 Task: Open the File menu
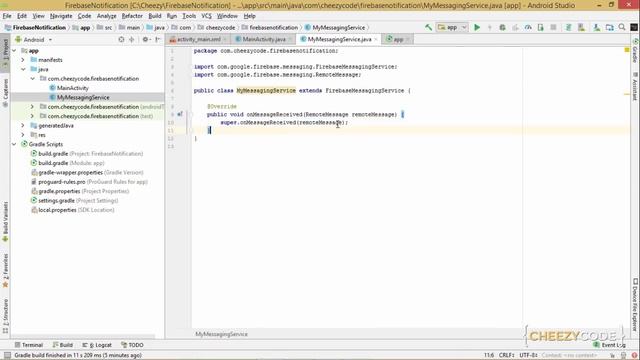coord(7,16)
